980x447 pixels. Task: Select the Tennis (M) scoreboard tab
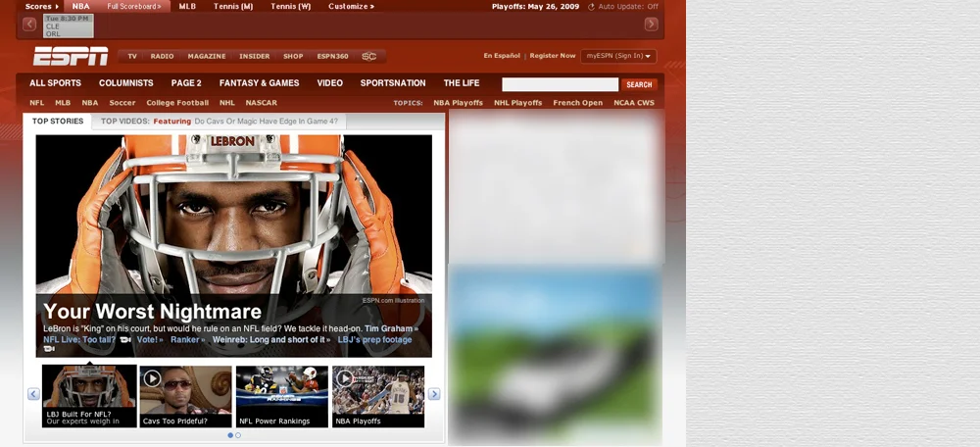(233, 7)
